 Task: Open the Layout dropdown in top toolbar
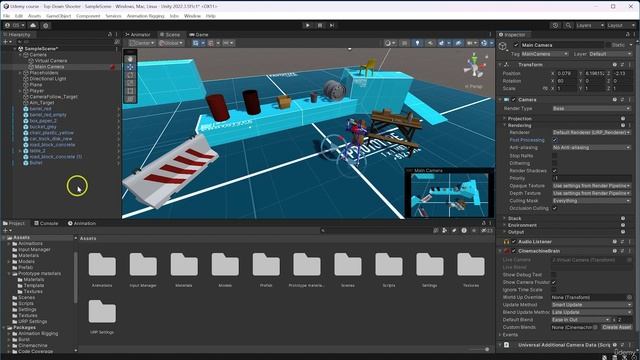click(620, 25)
